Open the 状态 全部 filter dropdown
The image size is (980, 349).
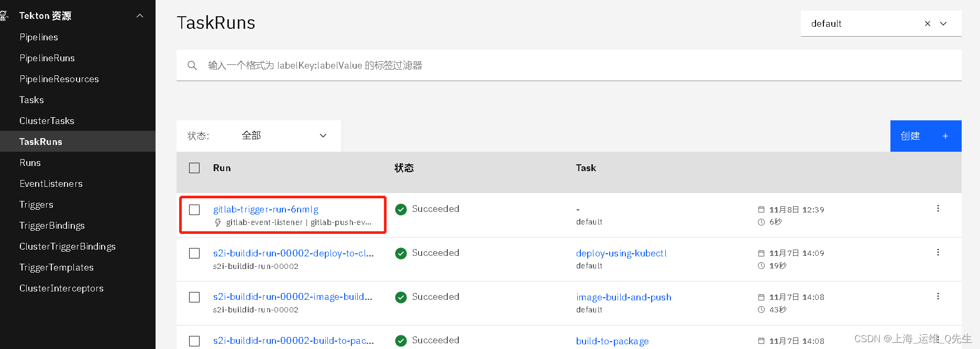[x=259, y=136]
